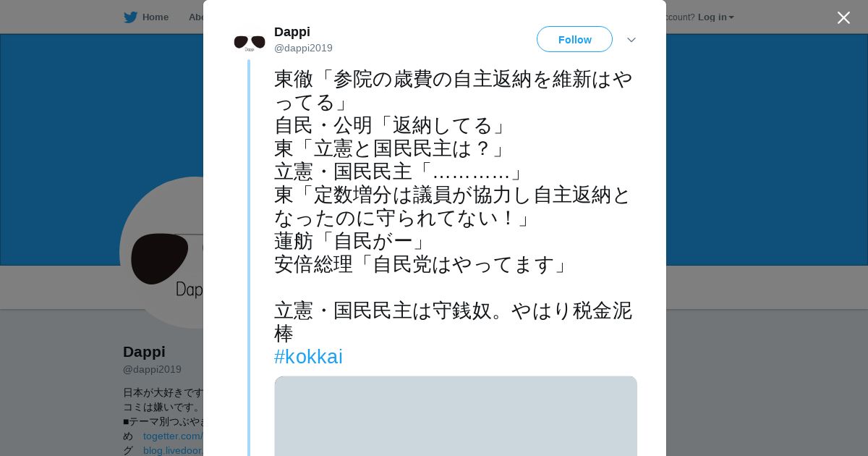
Task: Open the tweet options chevron next to Follow
Action: 631,40
